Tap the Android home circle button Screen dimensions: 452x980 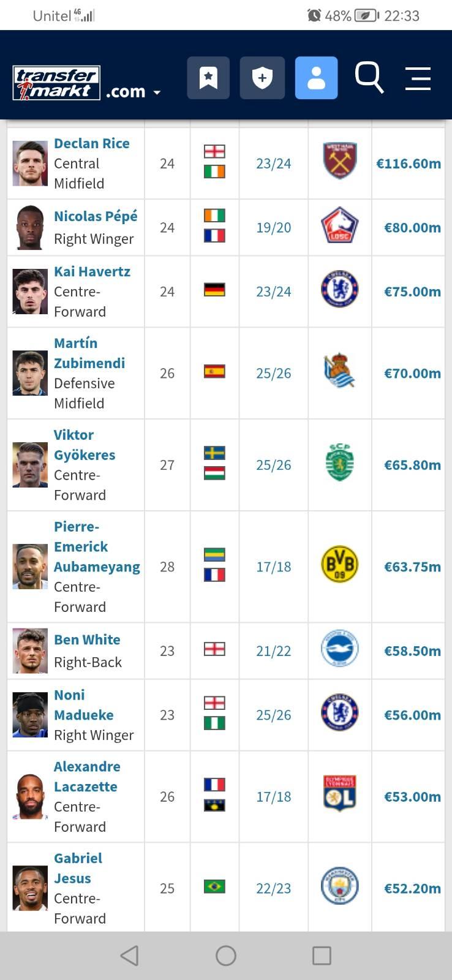(226, 956)
